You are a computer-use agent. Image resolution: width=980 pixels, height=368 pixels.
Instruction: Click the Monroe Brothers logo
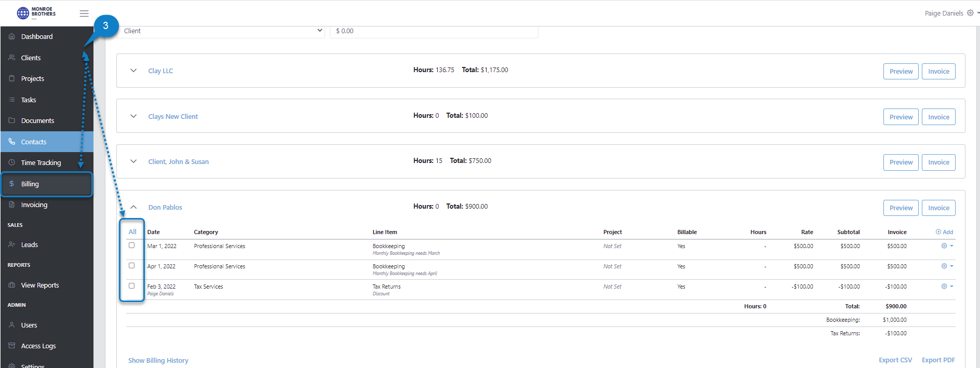point(36,13)
